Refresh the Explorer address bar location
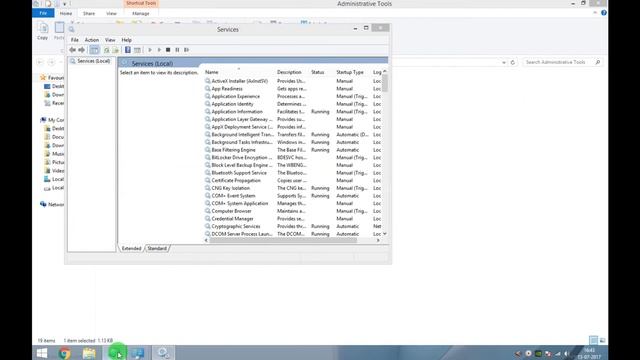This screenshot has width=640, height=360. tap(513, 62)
